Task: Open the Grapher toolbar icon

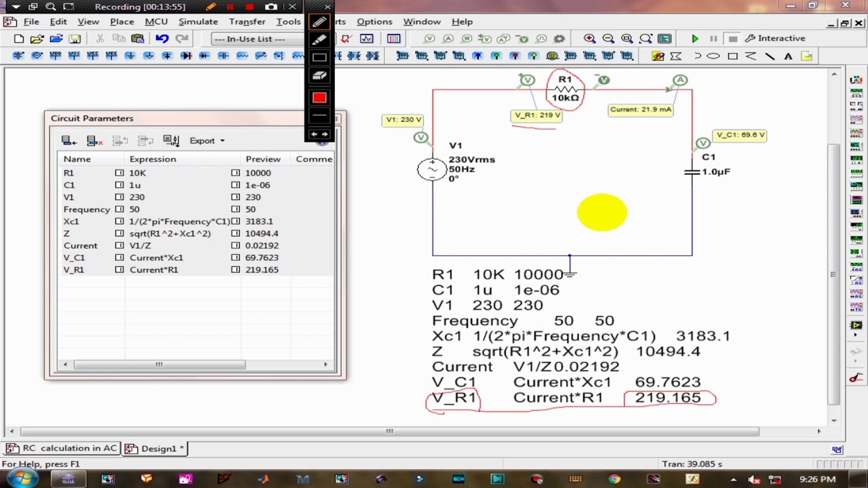Action: [367, 39]
